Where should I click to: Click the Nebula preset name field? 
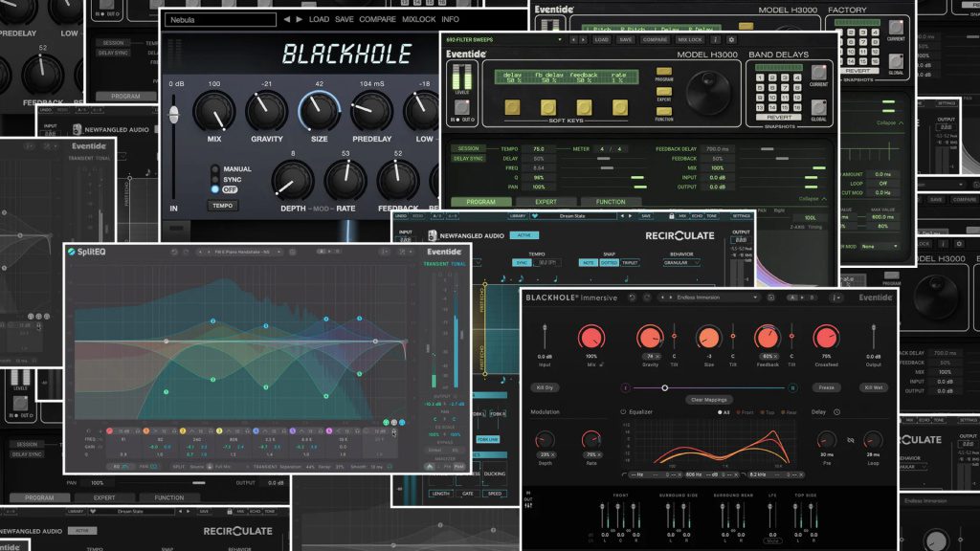pyautogui.click(x=220, y=19)
